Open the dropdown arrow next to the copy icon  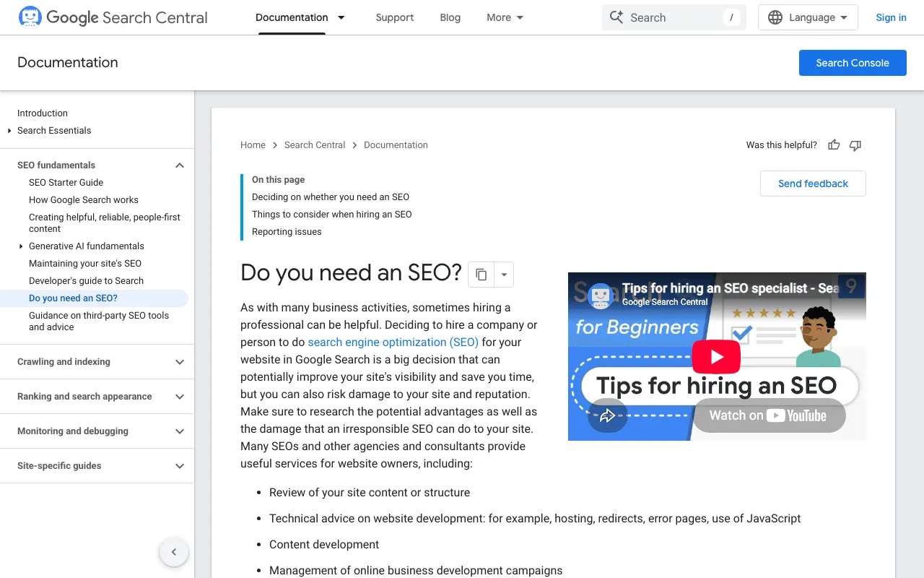(x=504, y=275)
